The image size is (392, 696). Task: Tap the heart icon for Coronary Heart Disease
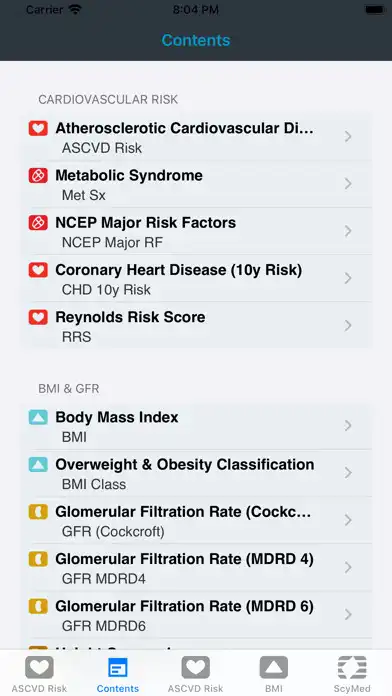38,270
